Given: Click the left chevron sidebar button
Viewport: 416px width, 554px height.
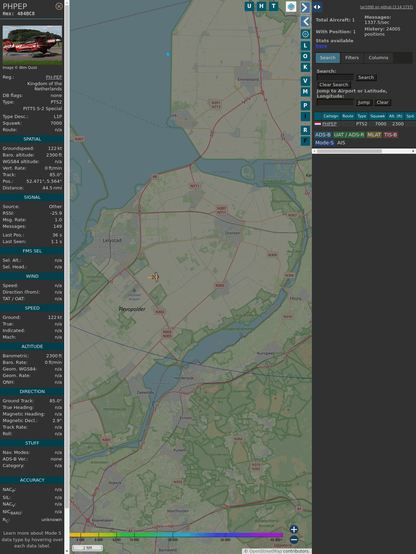Looking at the screenshot, I should pos(305,21).
